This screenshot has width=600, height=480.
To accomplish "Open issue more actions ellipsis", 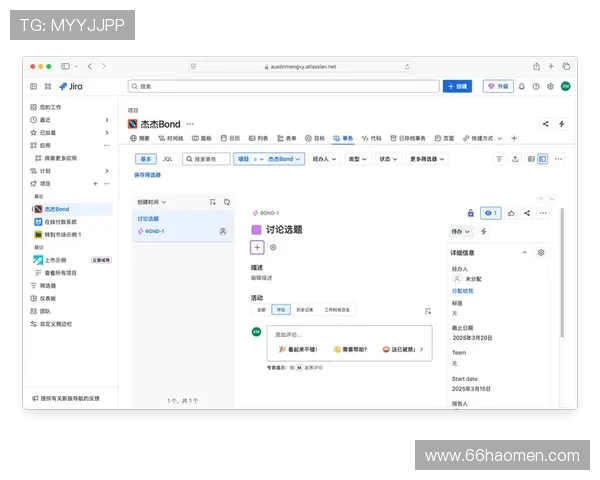I will pyautogui.click(x=543, y=213).
